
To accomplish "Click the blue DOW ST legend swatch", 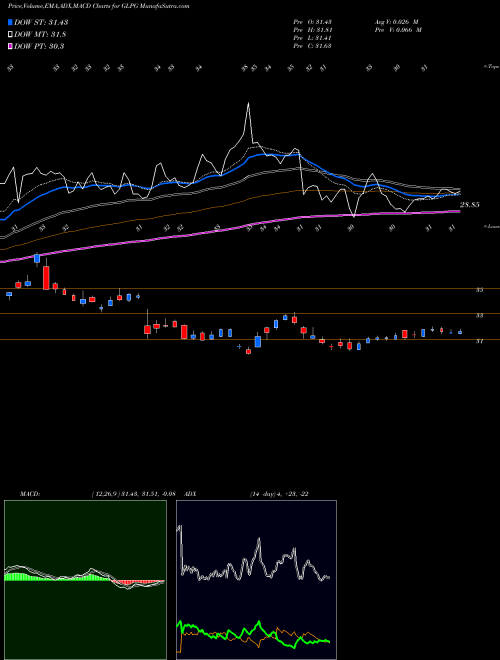I will tap(10, 22).
